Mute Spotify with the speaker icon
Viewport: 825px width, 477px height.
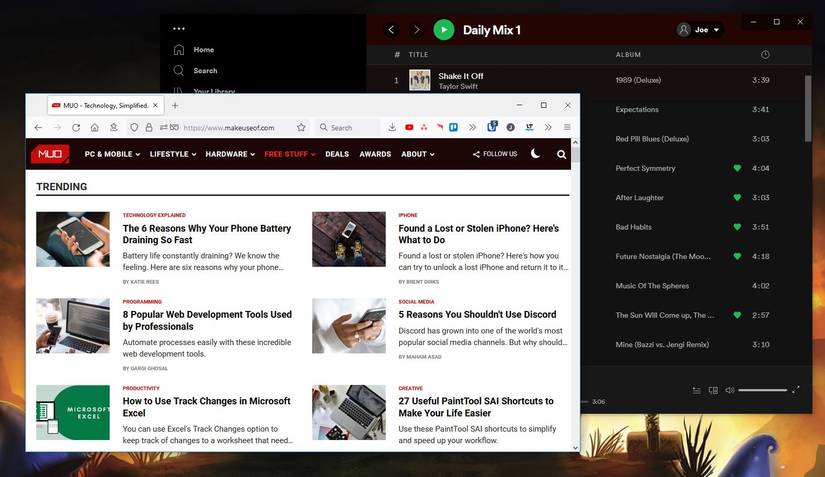point(730,390)
